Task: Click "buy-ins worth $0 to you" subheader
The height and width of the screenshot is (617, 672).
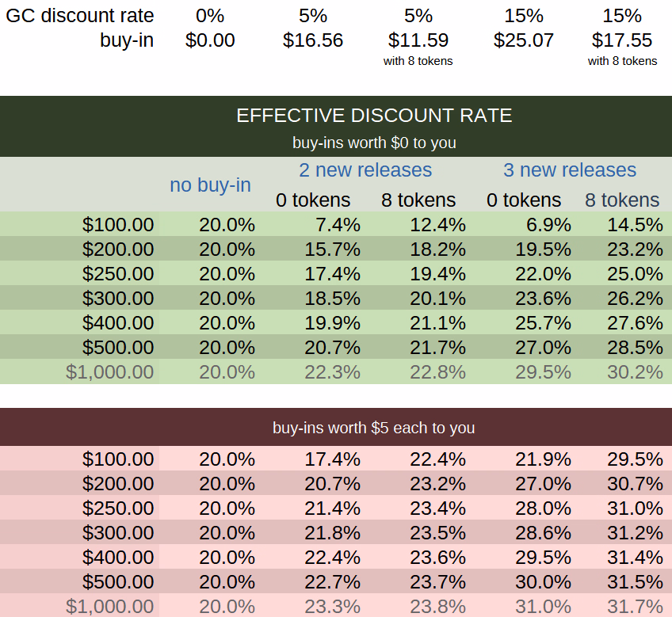Action: (x=374, y=143)
